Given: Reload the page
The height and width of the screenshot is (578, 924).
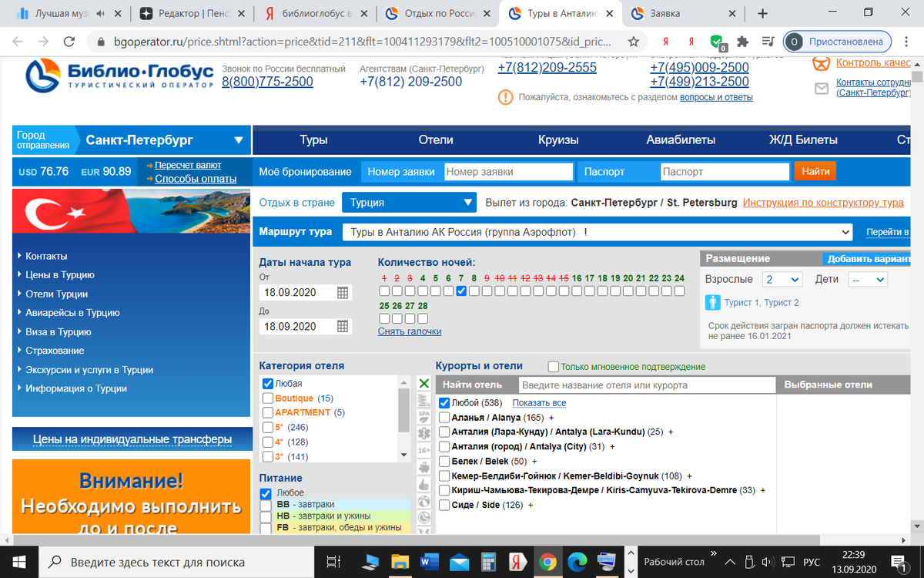Looking at the screenshot, I should pyautogui.click(x=69, y=42).
